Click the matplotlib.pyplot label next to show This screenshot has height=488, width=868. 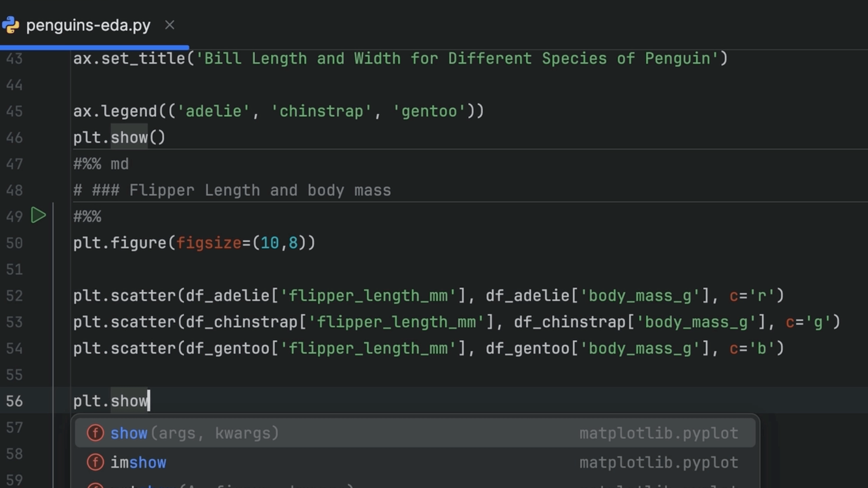point(658,433)
